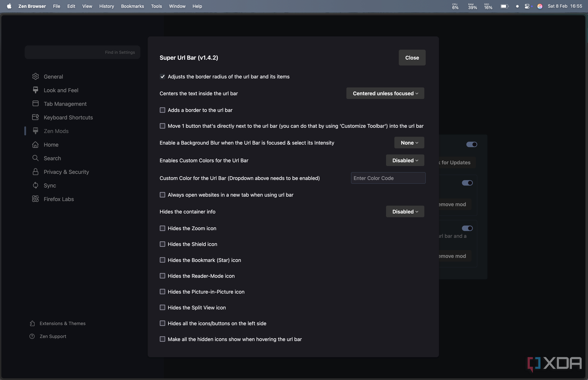Disable the top mod toggle switch
This screenshot has height=380, width=588.
click(471, 144)
